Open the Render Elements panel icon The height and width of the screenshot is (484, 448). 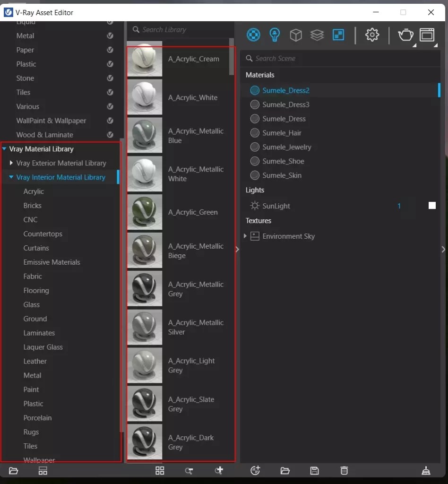(x=337, y=35)
